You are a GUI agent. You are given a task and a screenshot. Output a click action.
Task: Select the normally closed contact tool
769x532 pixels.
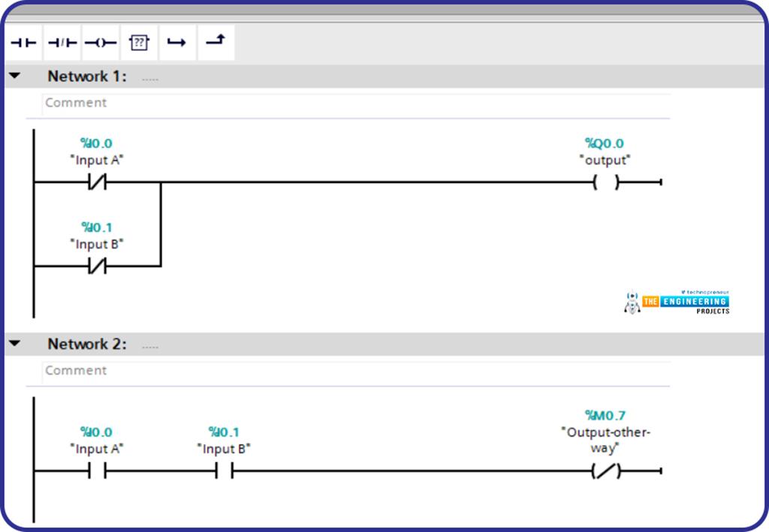62,43
